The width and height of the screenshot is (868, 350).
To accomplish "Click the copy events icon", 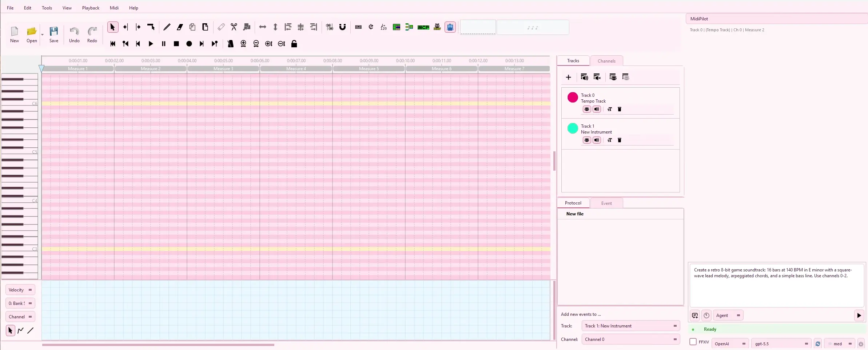I will tap(192, 27).
